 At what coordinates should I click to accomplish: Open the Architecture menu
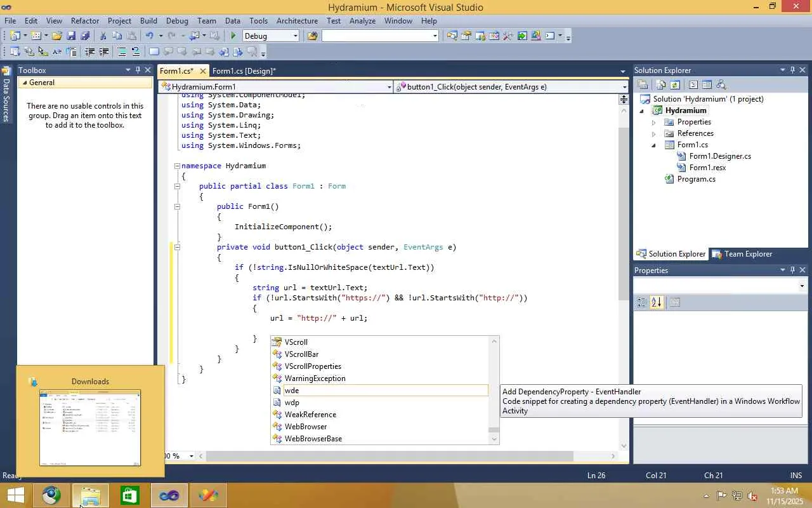click(x=297, y=21)
